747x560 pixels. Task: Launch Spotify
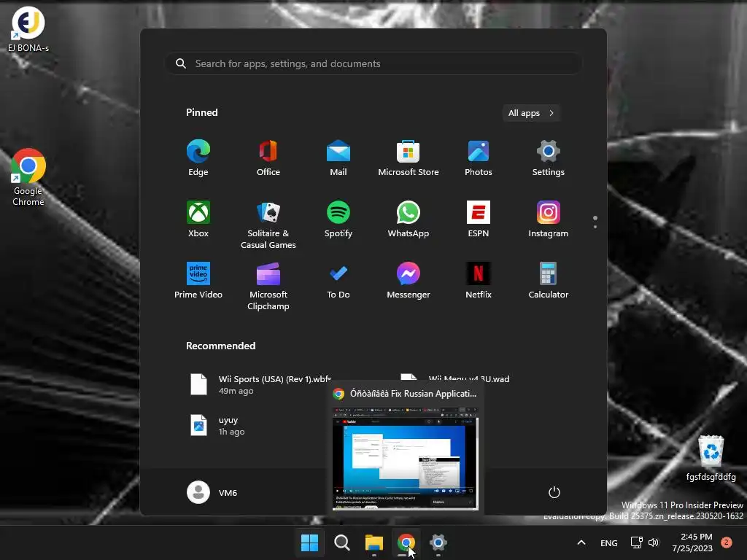[338, 219]
